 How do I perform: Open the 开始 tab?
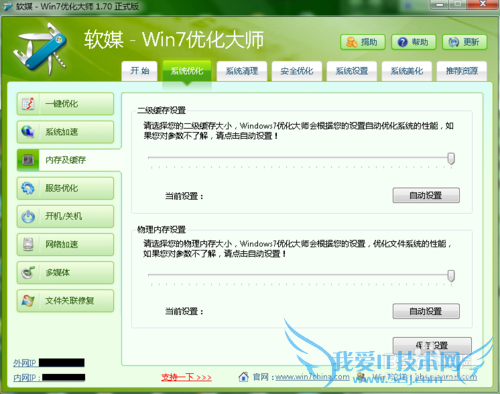click(139, 71)
